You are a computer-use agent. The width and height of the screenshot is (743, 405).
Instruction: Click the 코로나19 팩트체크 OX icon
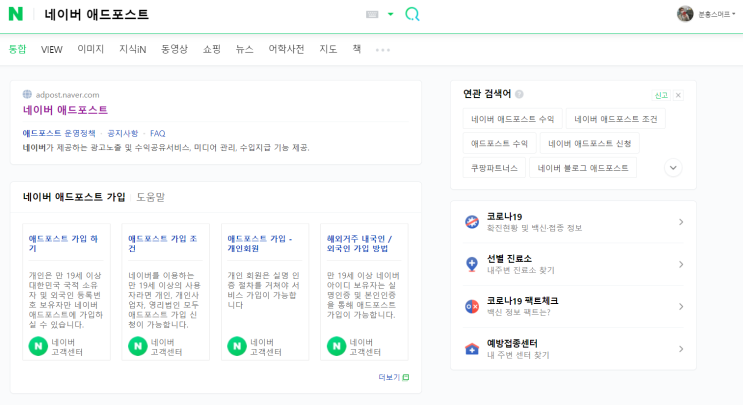472,306
